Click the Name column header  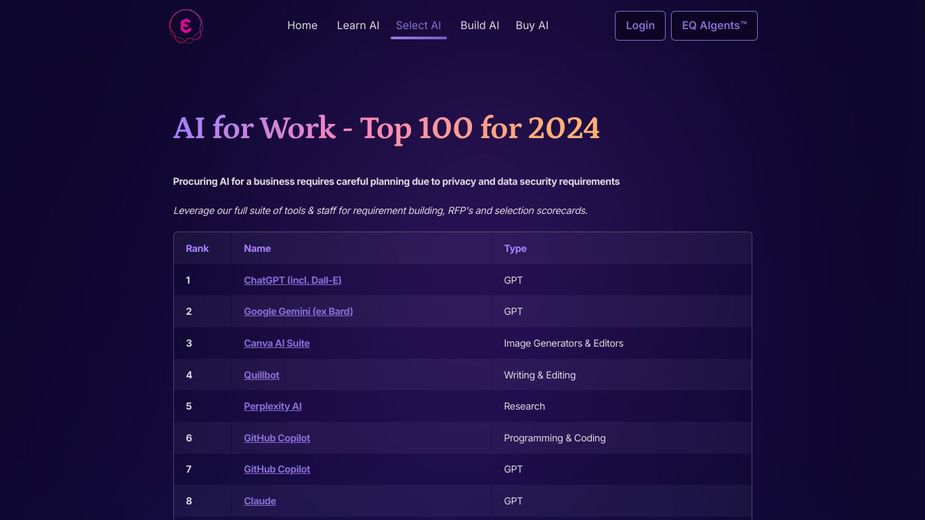257,249
